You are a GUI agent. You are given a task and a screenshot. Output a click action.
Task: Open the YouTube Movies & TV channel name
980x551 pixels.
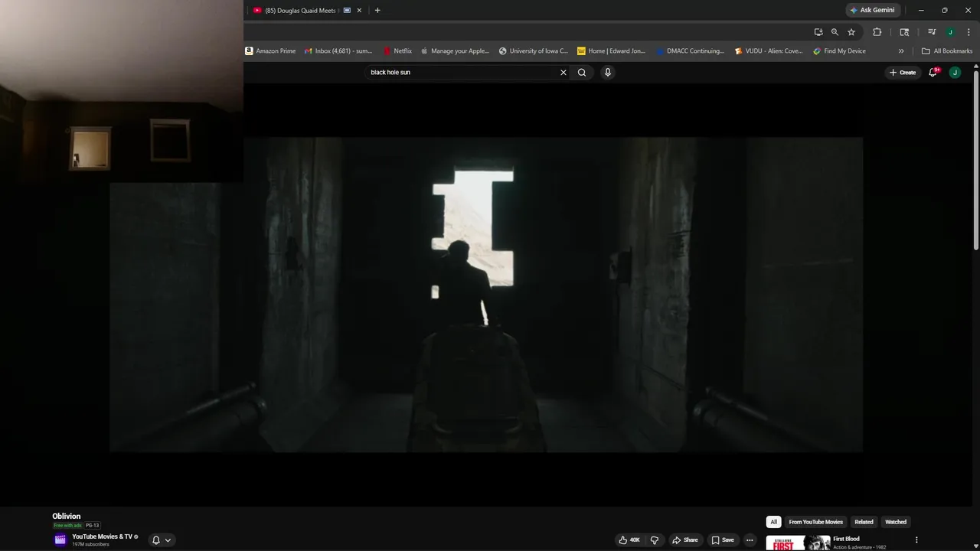coord(102,536)
